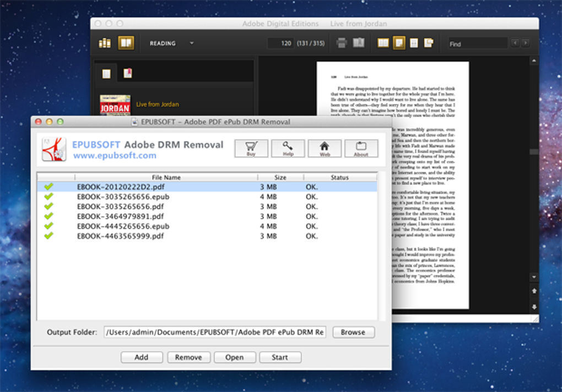The width and height of the screenshot is (562, 392).
Task: Open bookmarks panel tab
Action: (x=128, y=73)
